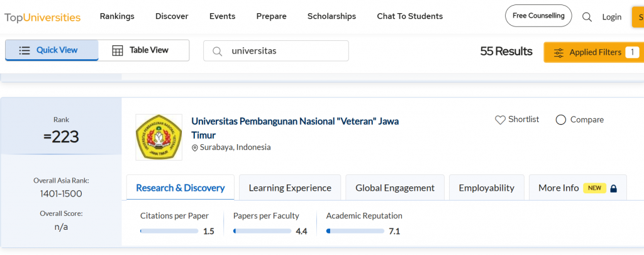Switch to Quick View mode
The image size is (644, 255).
[x=52, y=50]
